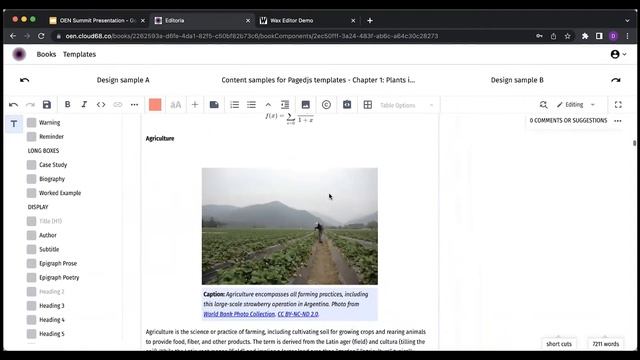Click the salmon highlight color swatch
This screenshot has height=360, width=640.
155,105
